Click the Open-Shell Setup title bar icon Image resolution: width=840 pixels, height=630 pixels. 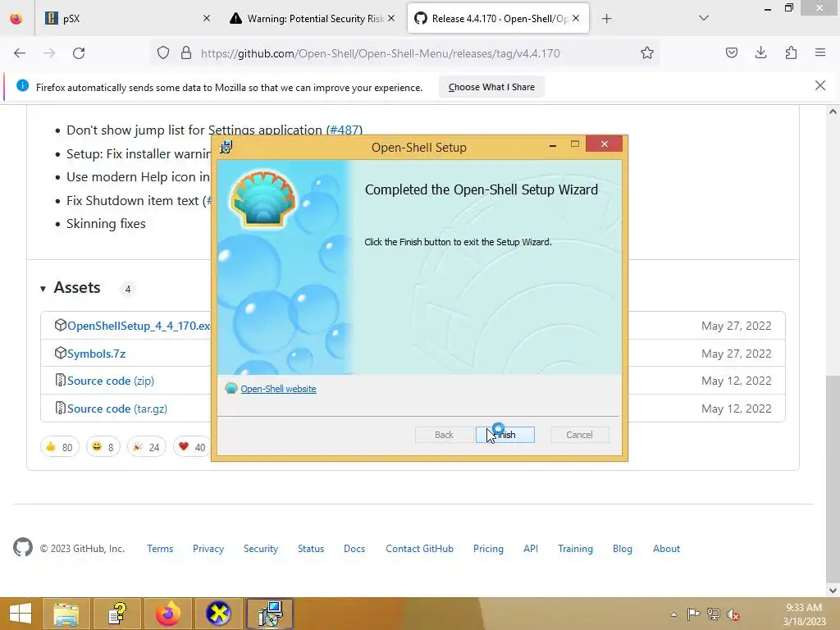click(x=226, y=147)
